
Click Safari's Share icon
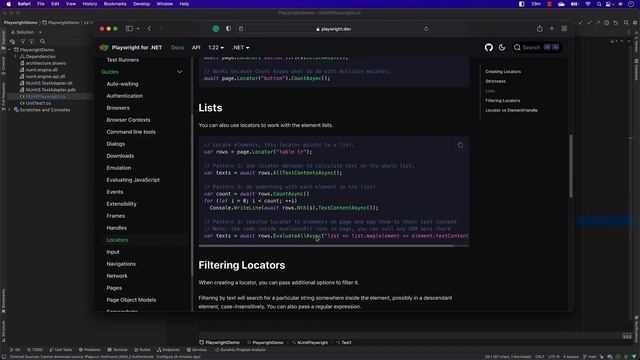pos(540,29)
